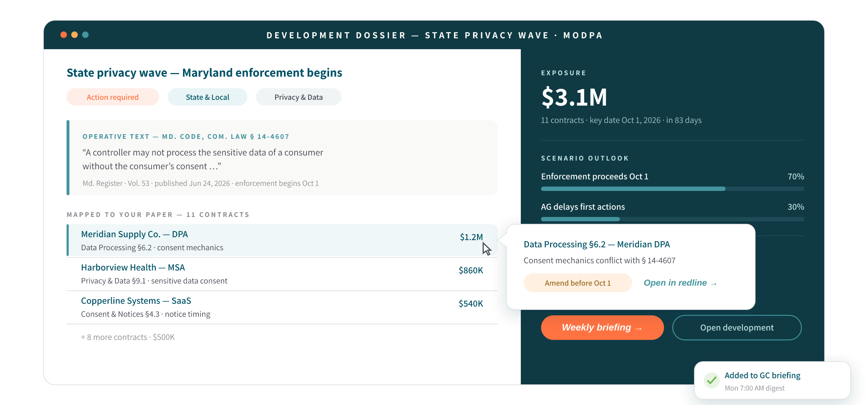Click the Enforcement proceeds Oct 1 label

click(x=595, y=176)
